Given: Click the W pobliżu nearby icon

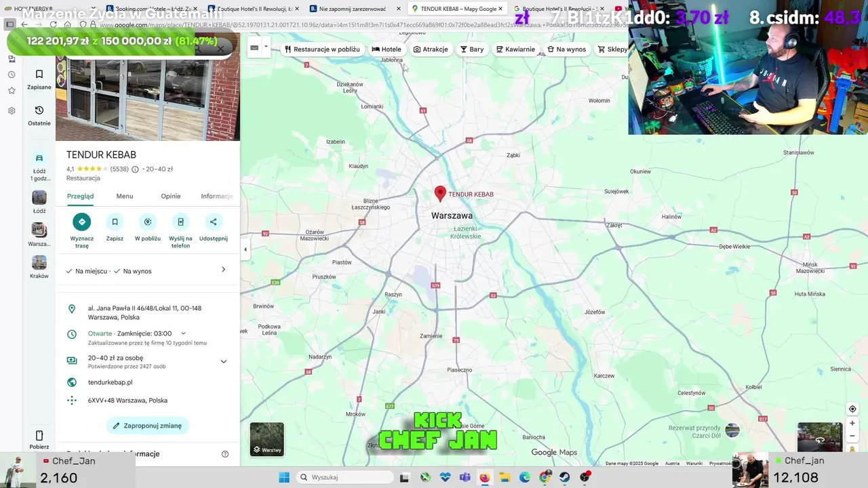Looking at the screenshot, I should pyautogui.click(x=147, y=222).
